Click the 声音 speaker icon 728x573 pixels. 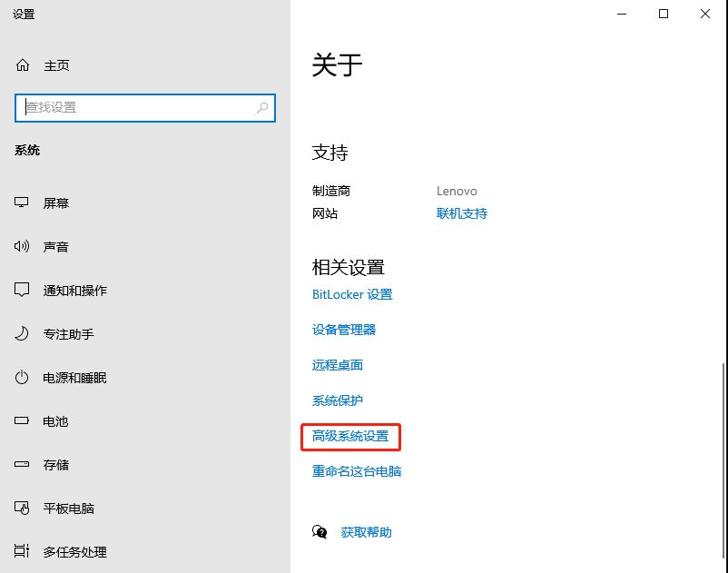(22, 246)
